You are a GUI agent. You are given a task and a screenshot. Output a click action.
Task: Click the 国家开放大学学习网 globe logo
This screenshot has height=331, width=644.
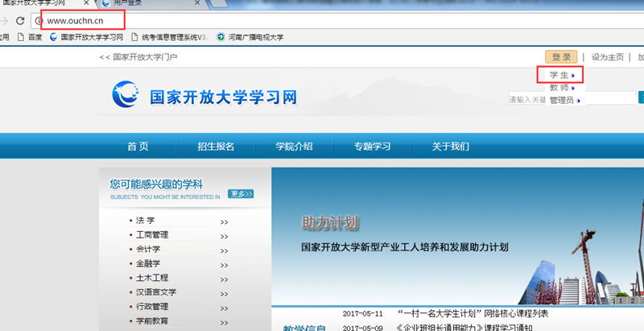[128, 97]
